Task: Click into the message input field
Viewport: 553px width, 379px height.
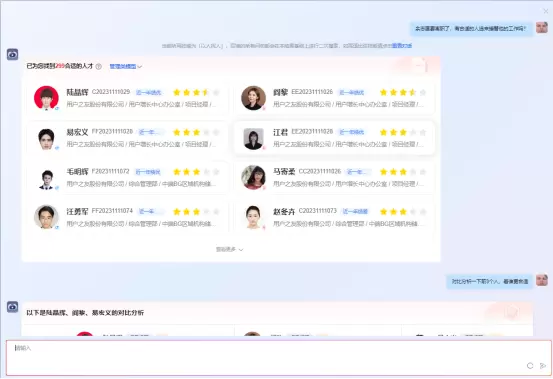Action: coord(279,358)
